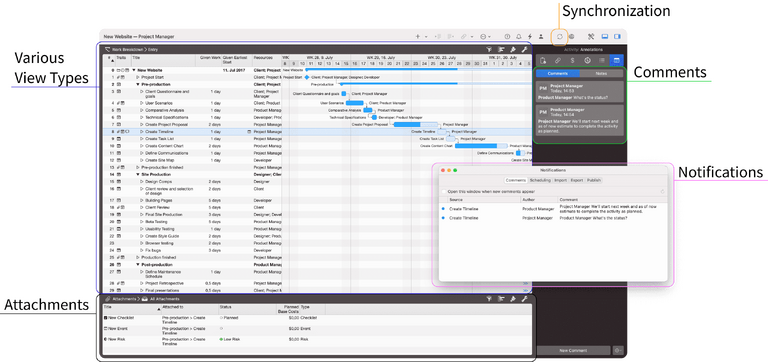
Task: Click the Synchronization icon in the toolbar
Action: click(560, 37)
